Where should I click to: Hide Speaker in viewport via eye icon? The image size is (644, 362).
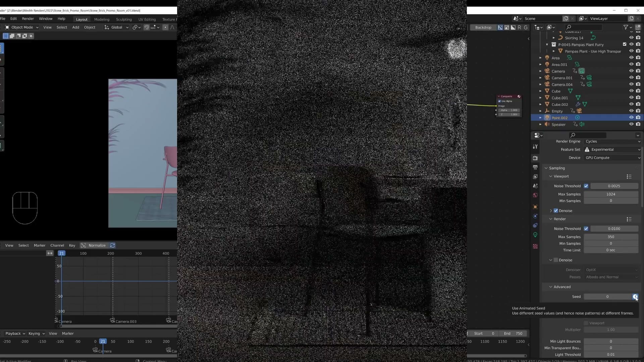631,124
